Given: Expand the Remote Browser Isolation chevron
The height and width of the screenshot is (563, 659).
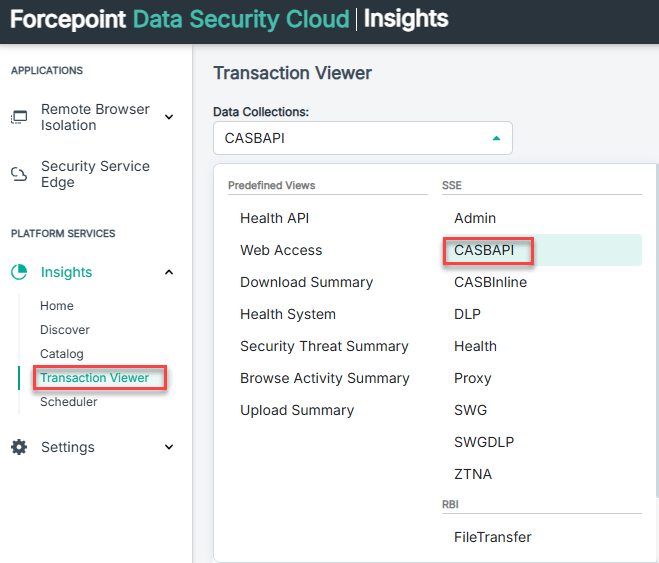Looking at the screenshot, I should 168,118.
